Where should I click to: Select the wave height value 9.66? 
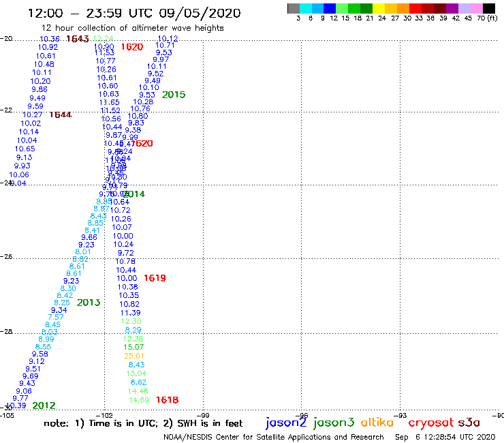click(x=89, y=237)
